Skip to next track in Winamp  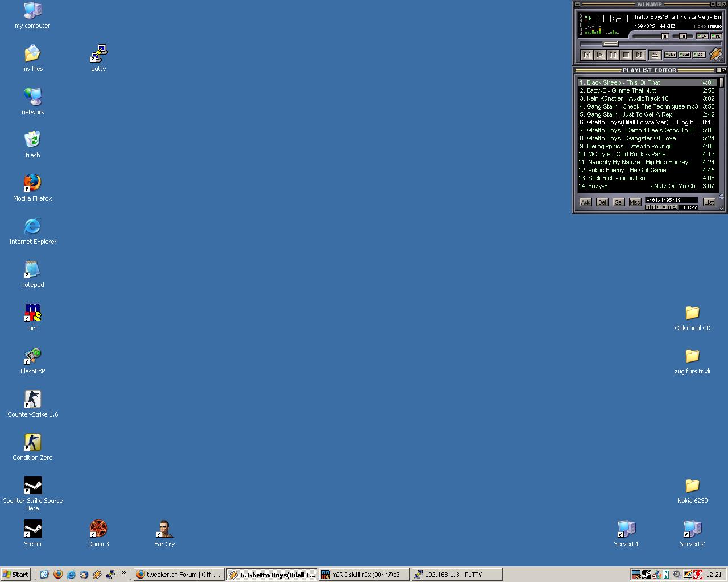pos(639,55)
